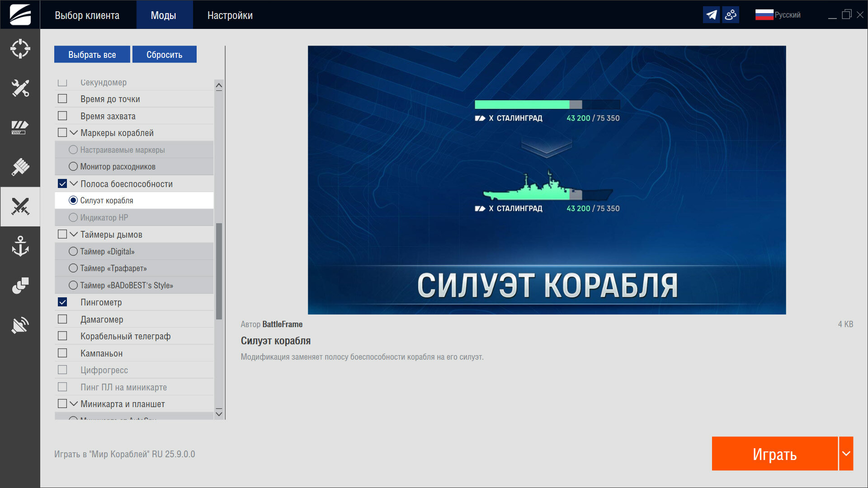Enable the Дамагомер checkbox
The image size is (868, 488).
62,319
